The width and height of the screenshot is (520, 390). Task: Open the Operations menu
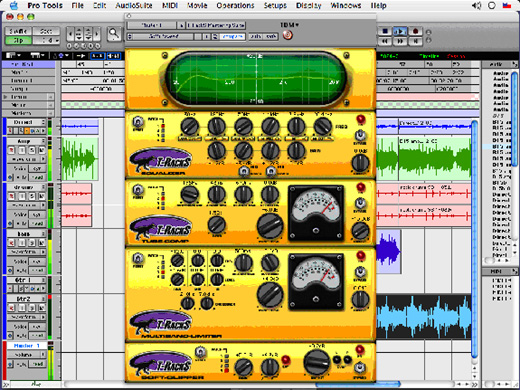[235, 5]
